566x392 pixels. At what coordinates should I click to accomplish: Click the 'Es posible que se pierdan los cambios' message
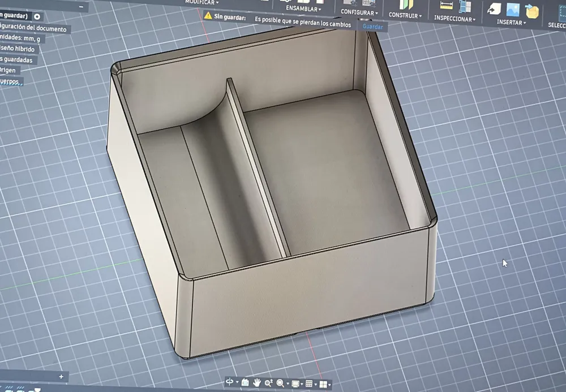303,22
